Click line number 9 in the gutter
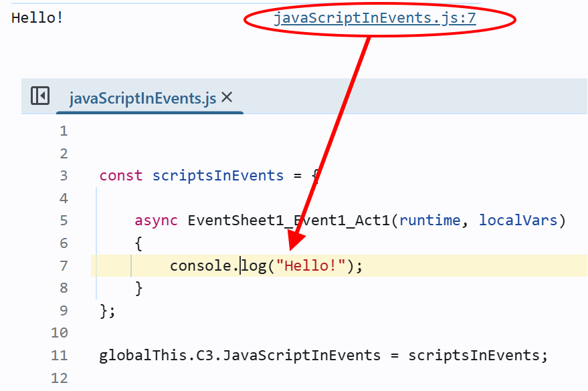Screen dimensions: 588x391 pyautogui.click(x=64, y=310)
